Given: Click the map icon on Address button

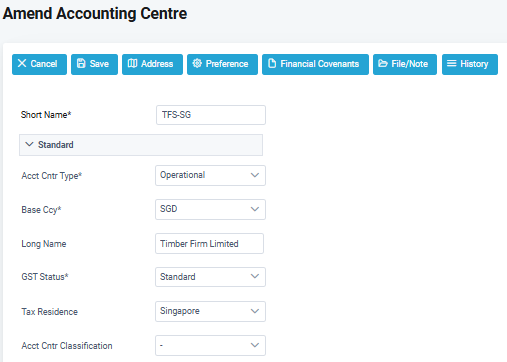Looking at the screenshot, I should pos(132,63).
